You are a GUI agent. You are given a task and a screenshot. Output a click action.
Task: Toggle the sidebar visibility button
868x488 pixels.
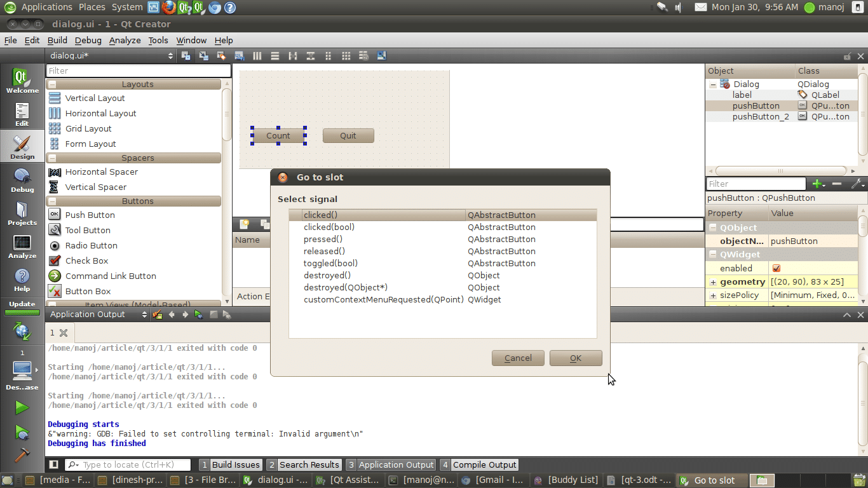click(54, 464)
